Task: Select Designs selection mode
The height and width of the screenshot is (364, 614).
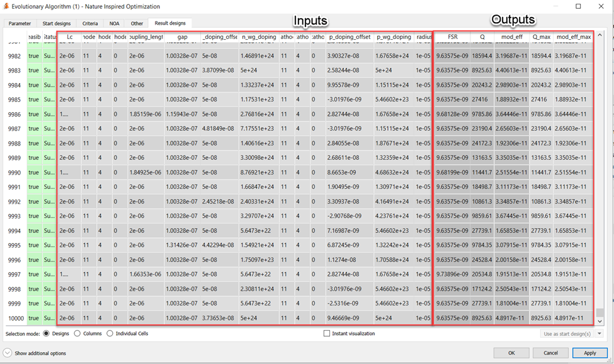Action: click(46, 334)
